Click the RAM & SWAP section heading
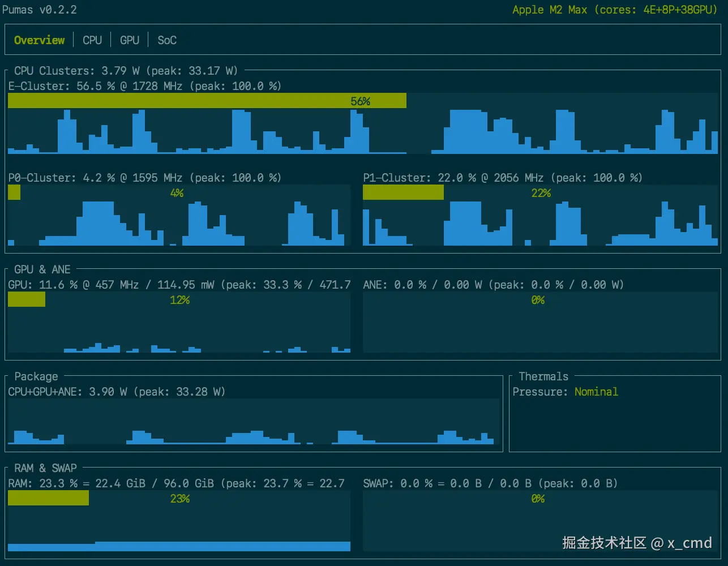Image resolution: width=728 pixels, height=566 pixels. (x=45, y=468)
